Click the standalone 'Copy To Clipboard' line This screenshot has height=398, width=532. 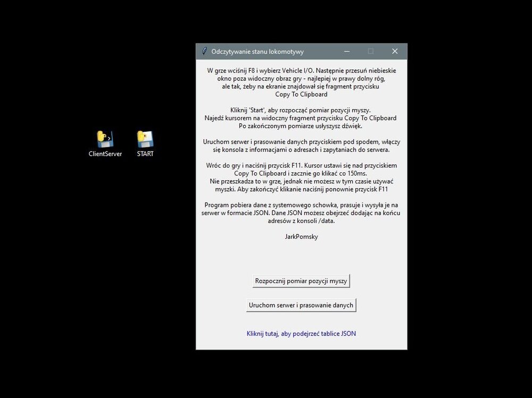[x=301, y=94]
